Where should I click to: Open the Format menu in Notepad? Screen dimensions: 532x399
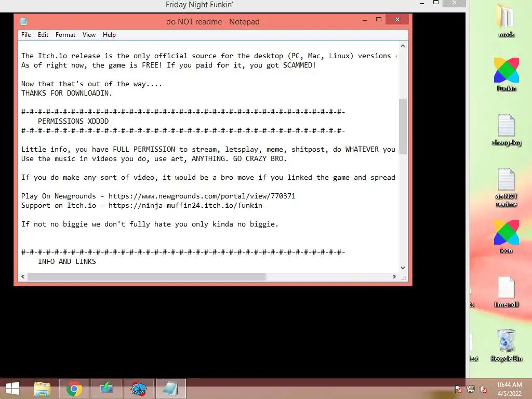click(65, 35)
